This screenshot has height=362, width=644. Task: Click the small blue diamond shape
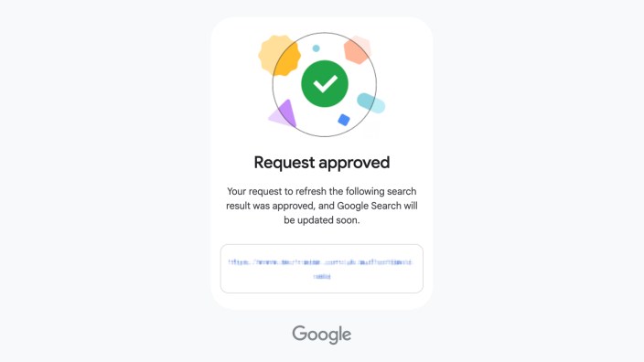click(344, 120)
